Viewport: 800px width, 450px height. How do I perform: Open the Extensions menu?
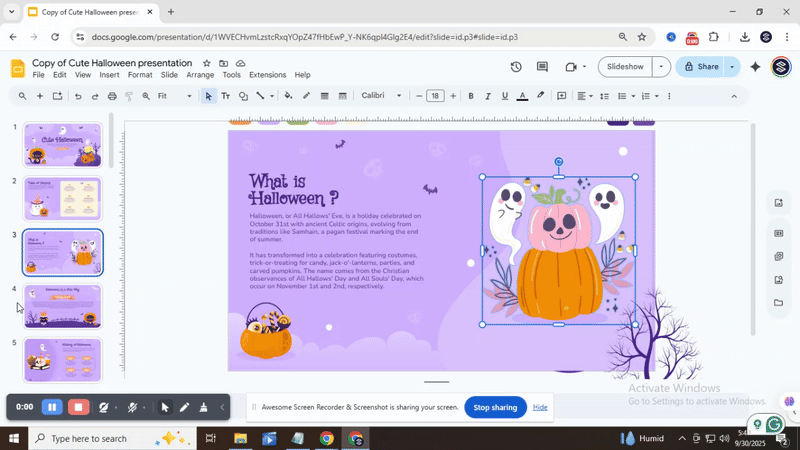pos(267,75)
